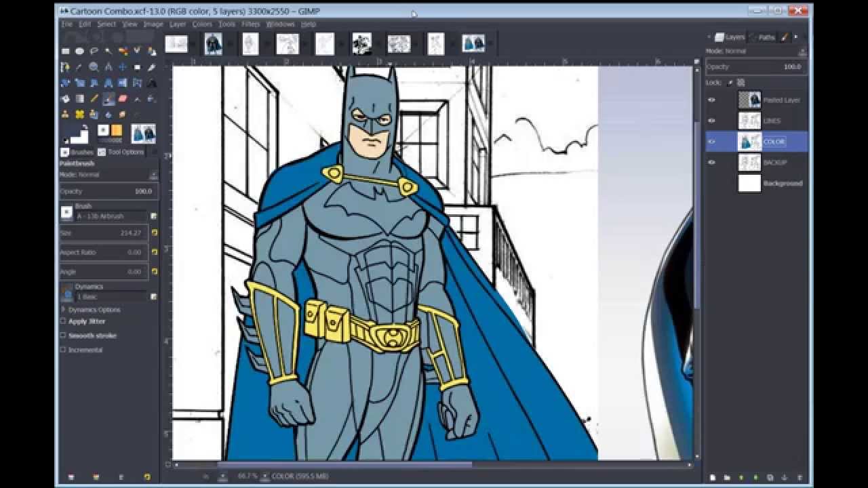Screen dimensions: 868x488
Task: Select the Text tool
Action: pos(152,83)
